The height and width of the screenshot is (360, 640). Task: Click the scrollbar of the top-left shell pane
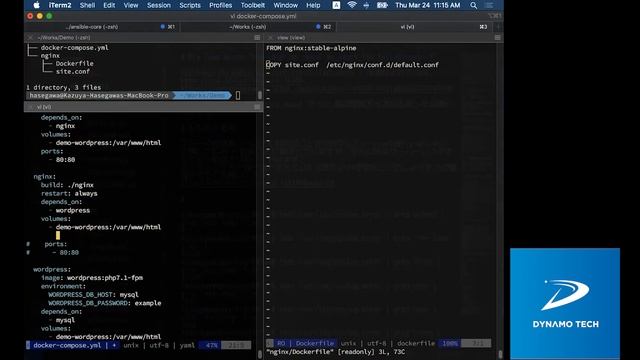click(x=260, y=95)
